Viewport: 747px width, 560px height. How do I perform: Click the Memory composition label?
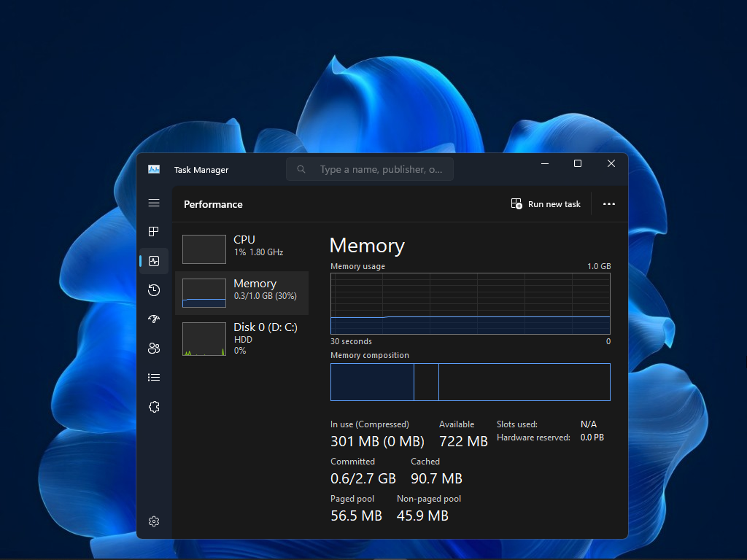[x=370, y=355]
